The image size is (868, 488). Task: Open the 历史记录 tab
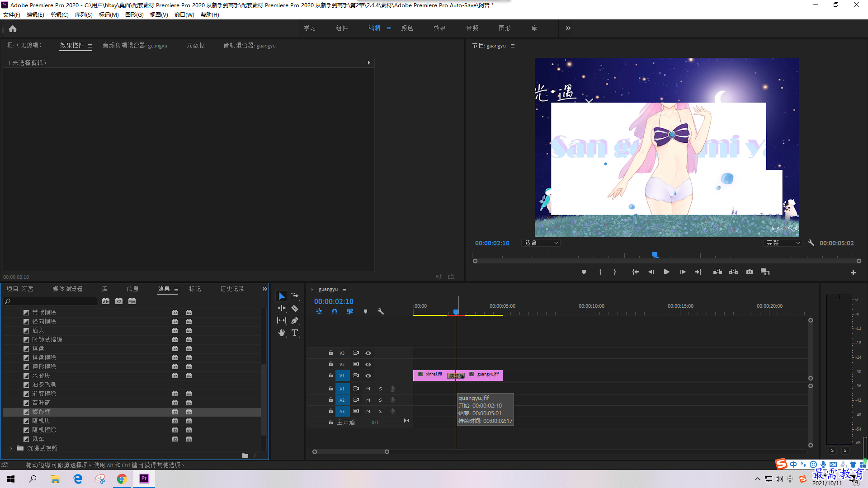tap(232, 289)
